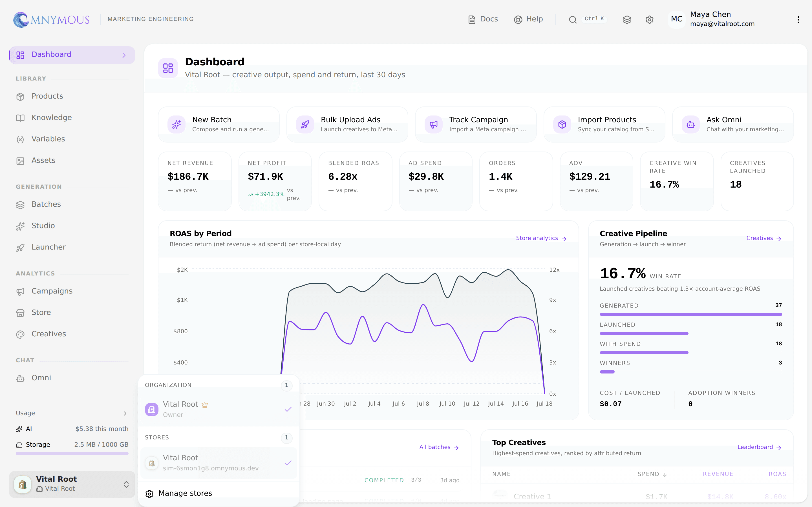Screen dimensions: 812x507
Task: Open the settings gear in top bar
Action: coord(649,19)
